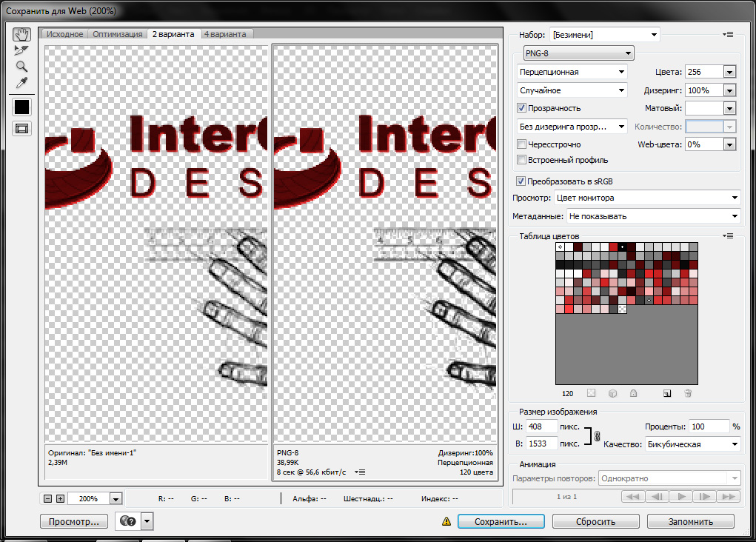This screenshot has width=756, height=542.
Task: Click the shift to web-safe cube icon
Action: (x=613, y=393)
